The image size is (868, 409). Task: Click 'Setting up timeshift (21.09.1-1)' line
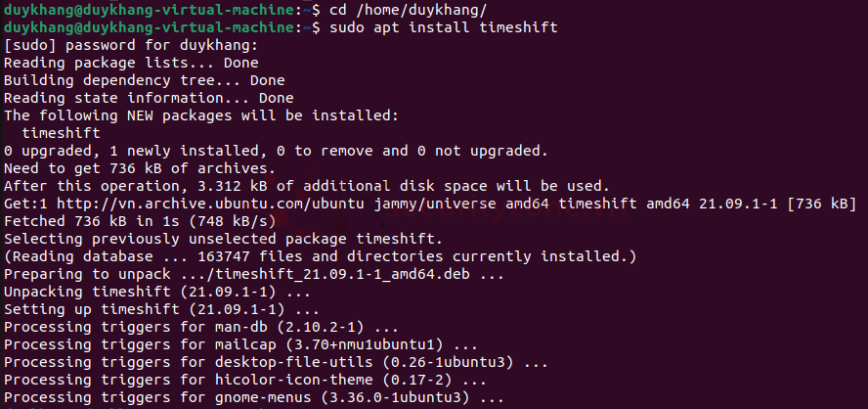162,309
